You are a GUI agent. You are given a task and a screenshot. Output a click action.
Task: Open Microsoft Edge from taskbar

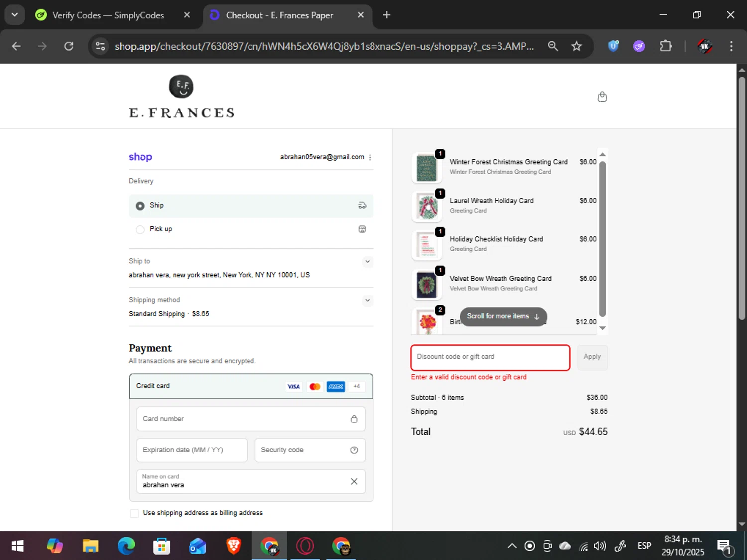126,546
